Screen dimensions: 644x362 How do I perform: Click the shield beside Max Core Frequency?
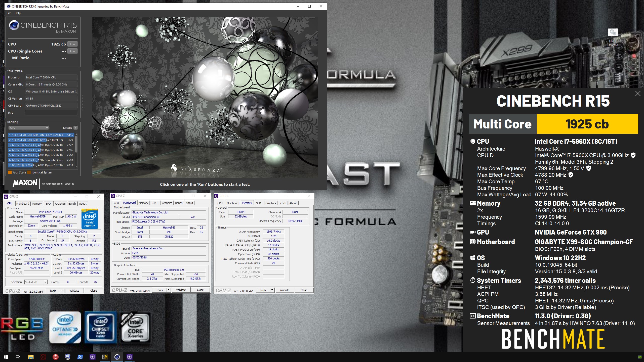(x=589, y=168)
